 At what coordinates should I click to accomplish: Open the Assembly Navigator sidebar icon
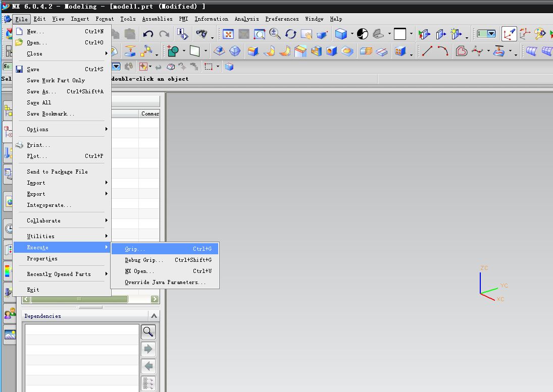(8, 111)
